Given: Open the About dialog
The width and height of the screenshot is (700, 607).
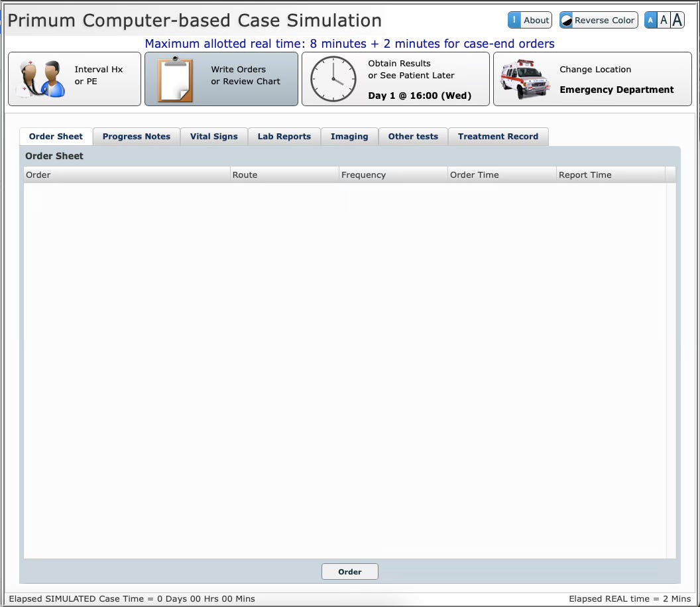Looking at the screenshot, I should pyautogui.click(x=537, y=20).
